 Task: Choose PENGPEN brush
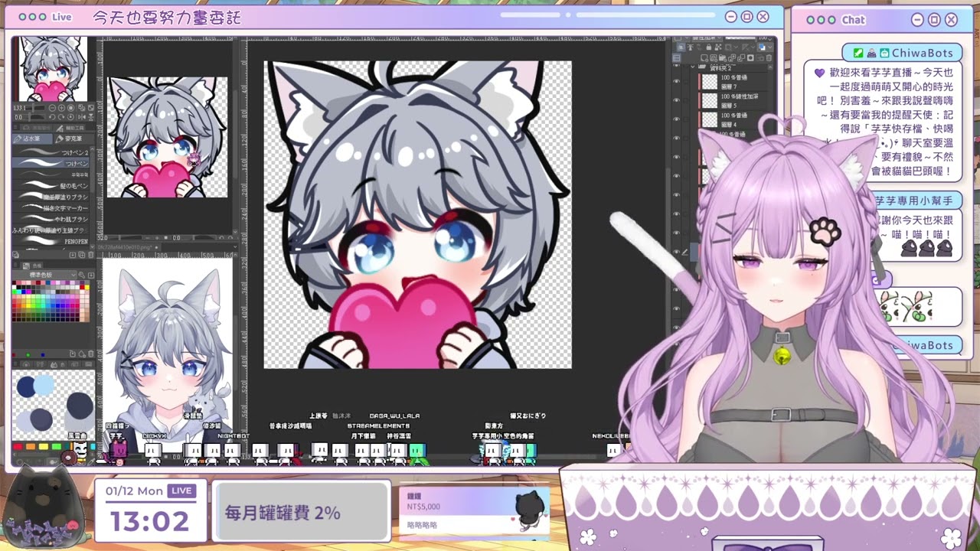[x=51, y=241]
